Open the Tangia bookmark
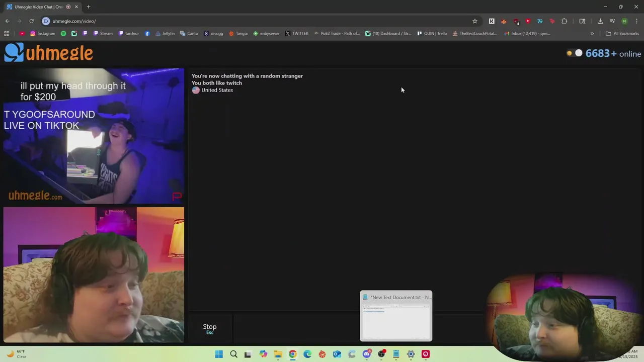This screenshot has width=644, height=362. [238, 34]
